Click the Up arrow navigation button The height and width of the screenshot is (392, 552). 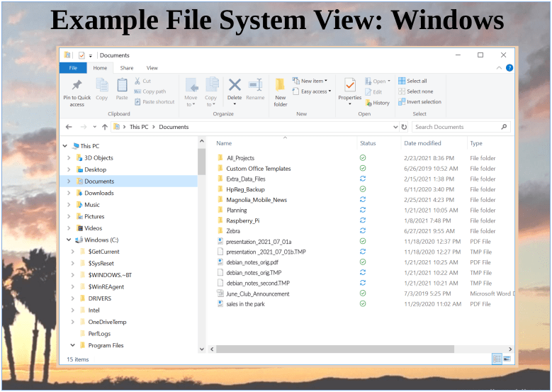(105, 127)
